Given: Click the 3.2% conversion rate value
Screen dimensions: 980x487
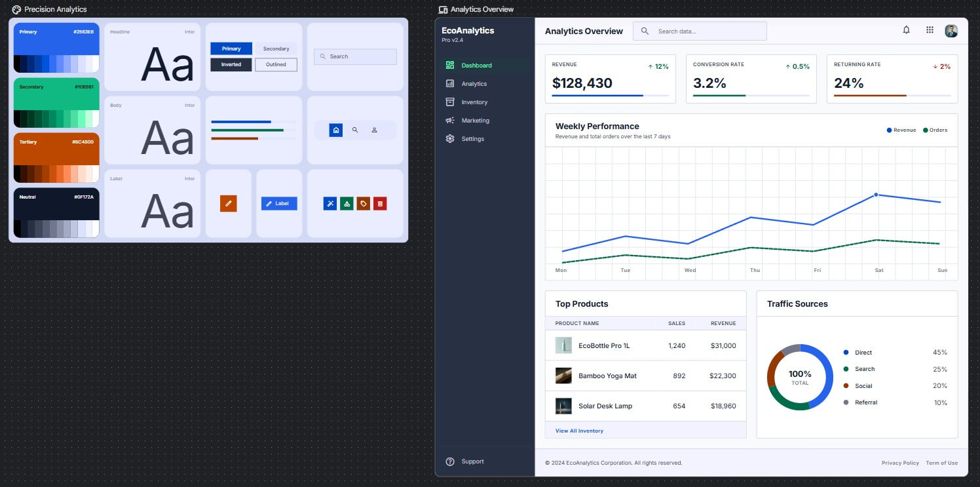Looking at the screenshot, I should [x=710, y=83].
